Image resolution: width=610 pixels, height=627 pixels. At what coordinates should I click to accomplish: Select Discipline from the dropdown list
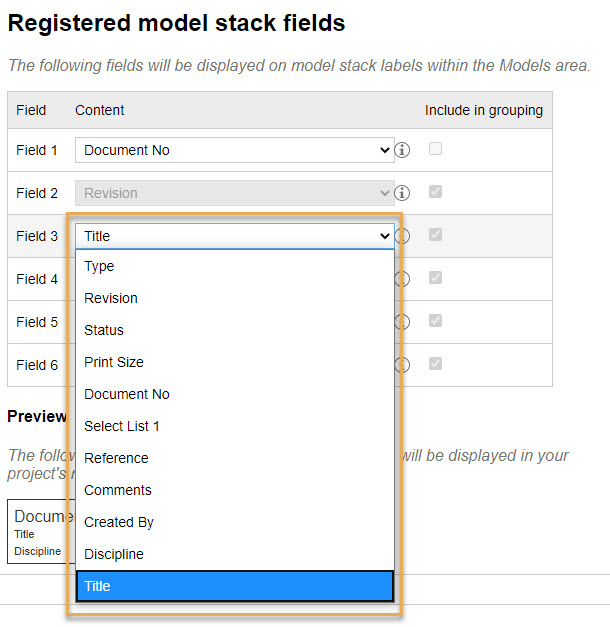click(235, 554)
